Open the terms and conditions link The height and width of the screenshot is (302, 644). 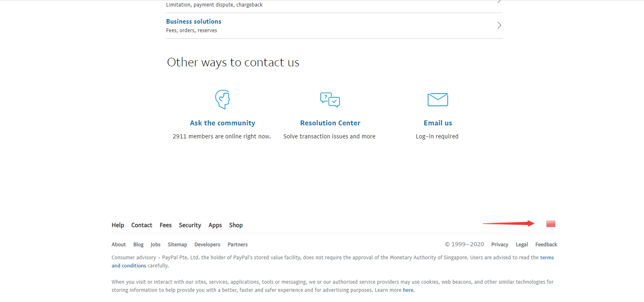click(x=546, y=257)
